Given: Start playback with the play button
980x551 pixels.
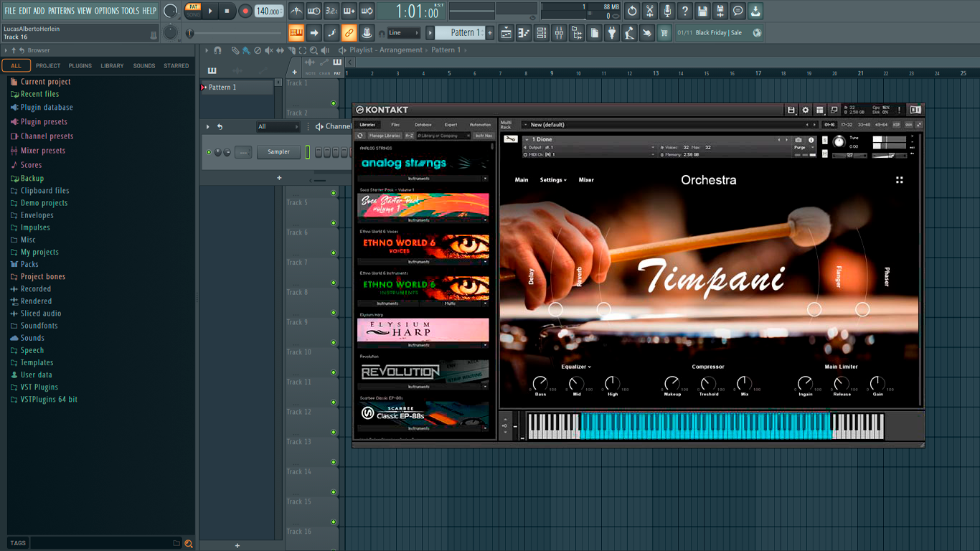Looking at the screenshot, I should (210, 11).
